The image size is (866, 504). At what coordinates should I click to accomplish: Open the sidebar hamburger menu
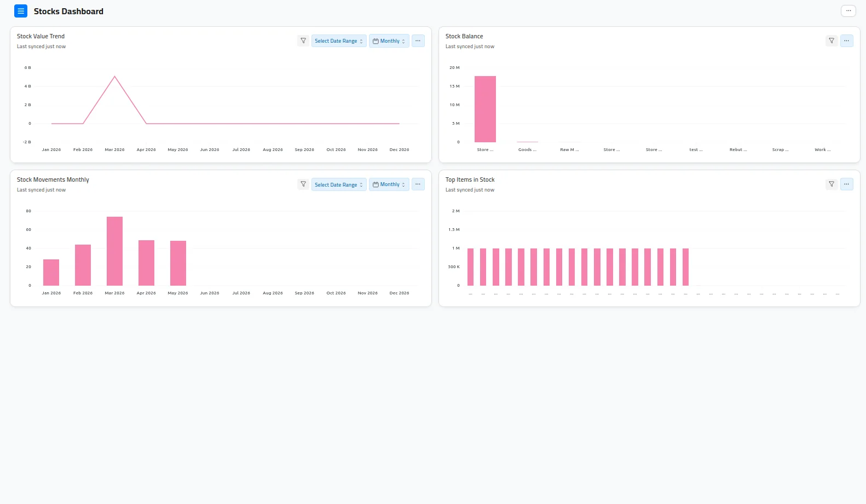click(x=21, y=11)
